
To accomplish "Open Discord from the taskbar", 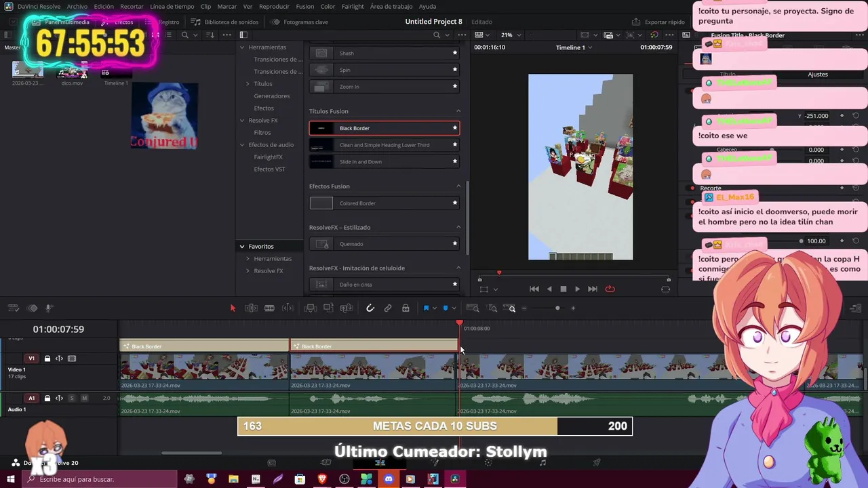I will [x=389, y=479].
